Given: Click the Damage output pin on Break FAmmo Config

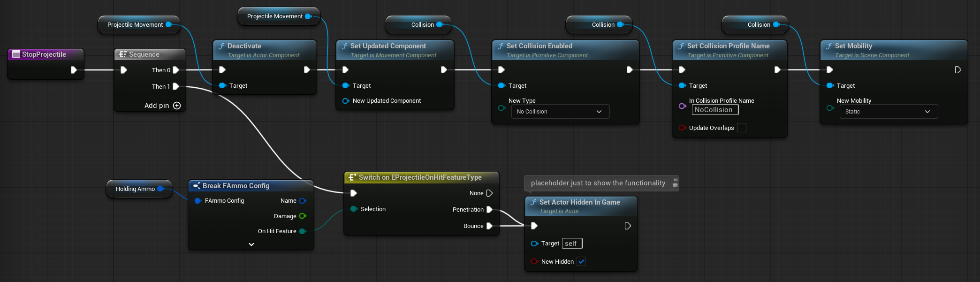Looking at the screenshot, I should coord(303,216).
